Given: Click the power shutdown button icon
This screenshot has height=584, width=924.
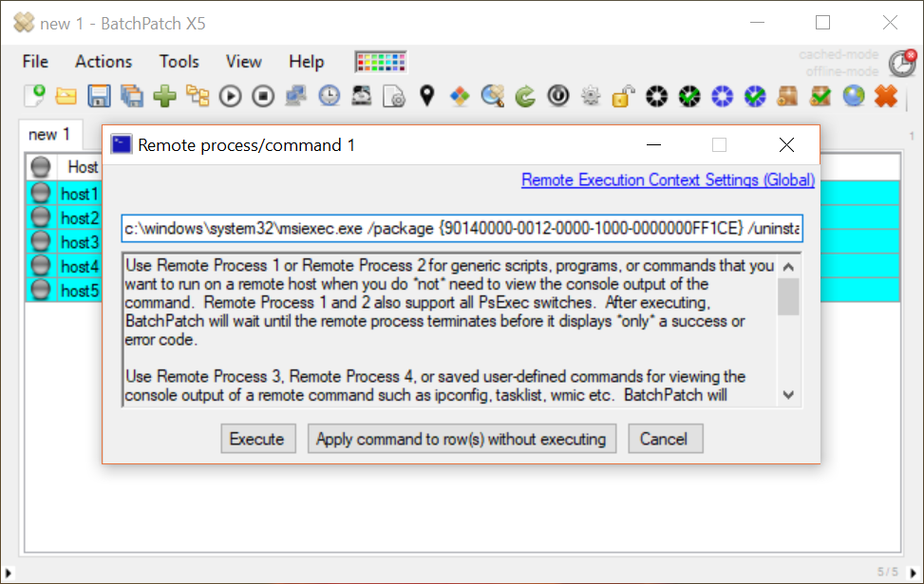Looking at the screenshot, I should click(x=558, y=96).
